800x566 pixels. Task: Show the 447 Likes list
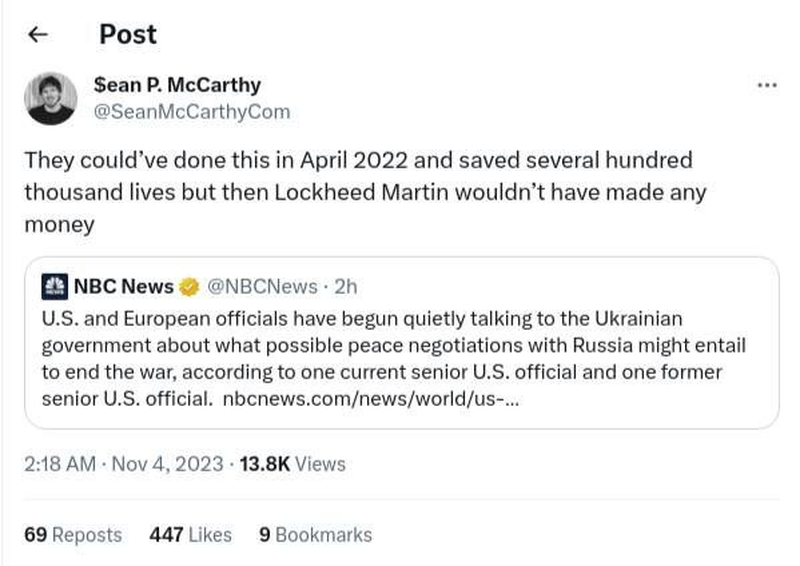pos(190,535)
